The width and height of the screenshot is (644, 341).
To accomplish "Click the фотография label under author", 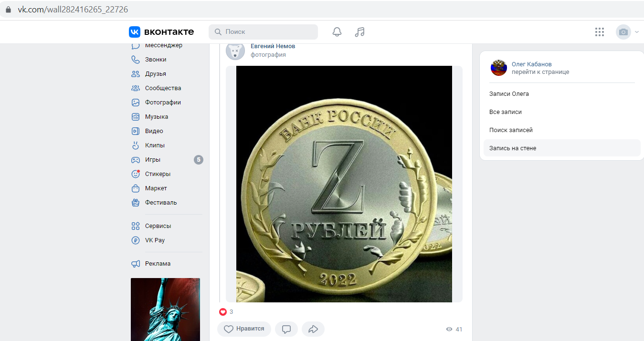I will 268,55.
